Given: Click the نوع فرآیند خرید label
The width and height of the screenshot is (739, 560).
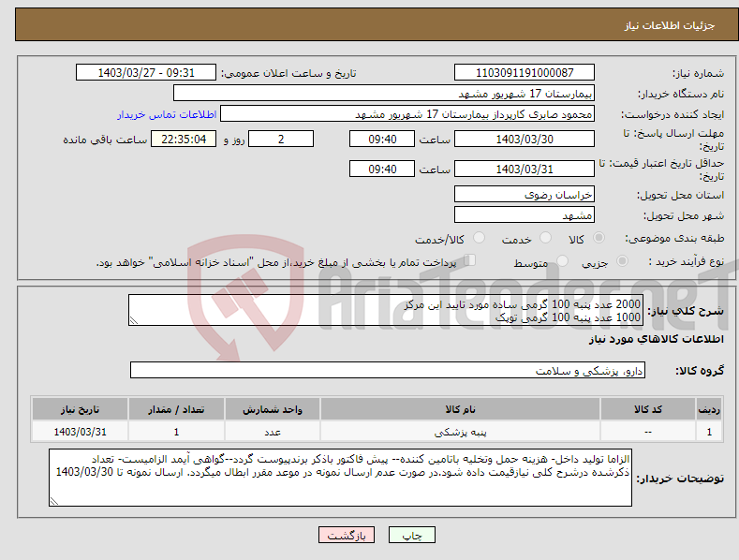Looking at the screenshot, I should 687,261.
